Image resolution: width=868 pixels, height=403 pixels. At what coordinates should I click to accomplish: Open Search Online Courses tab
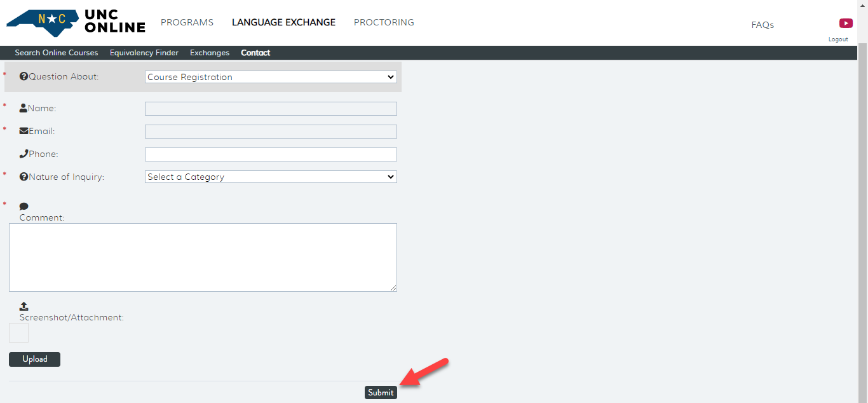pyautogui.click(x=57, y=53)
